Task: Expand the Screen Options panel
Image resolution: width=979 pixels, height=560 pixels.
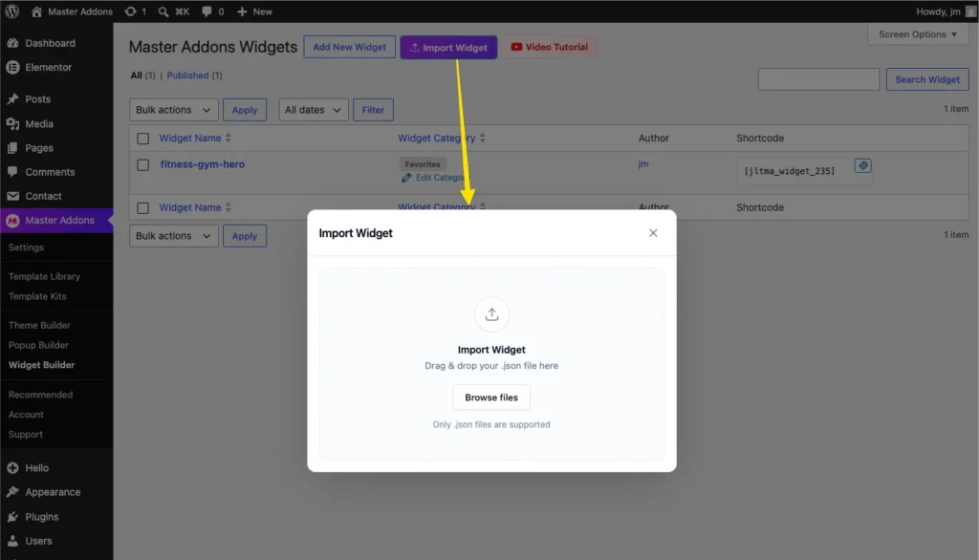Action: [917, 34]
